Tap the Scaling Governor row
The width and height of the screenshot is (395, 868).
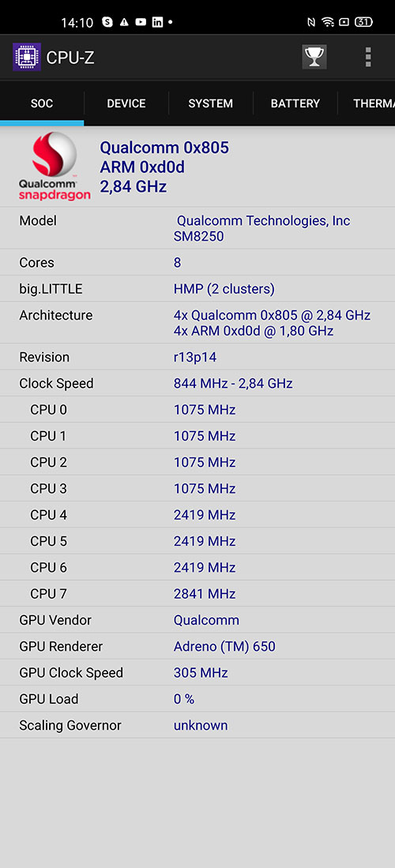coord(197,725)
